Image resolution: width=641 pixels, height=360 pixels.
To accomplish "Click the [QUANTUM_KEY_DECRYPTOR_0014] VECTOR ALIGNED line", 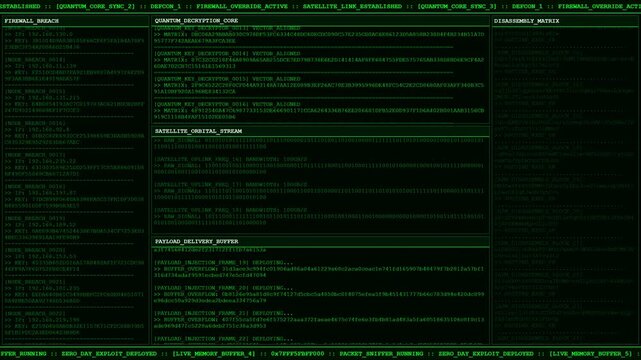I will pyautogui.click(x=227, y=54).
